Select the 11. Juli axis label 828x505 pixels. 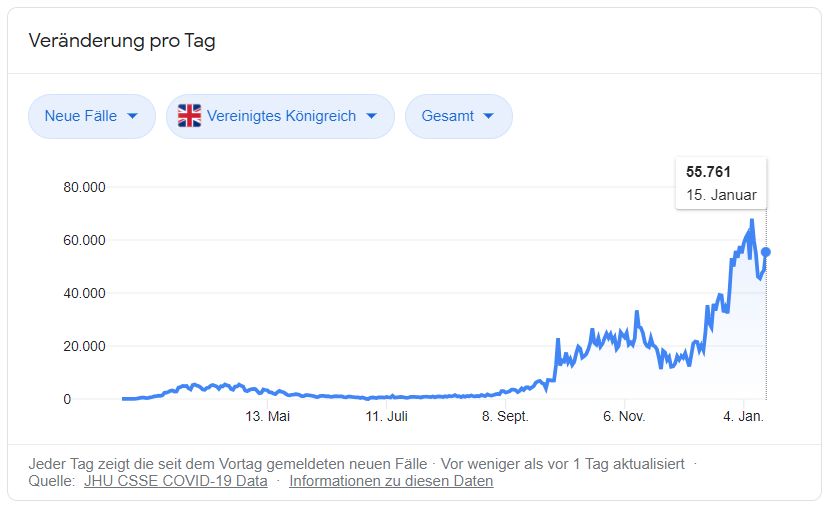pos(386,417)
